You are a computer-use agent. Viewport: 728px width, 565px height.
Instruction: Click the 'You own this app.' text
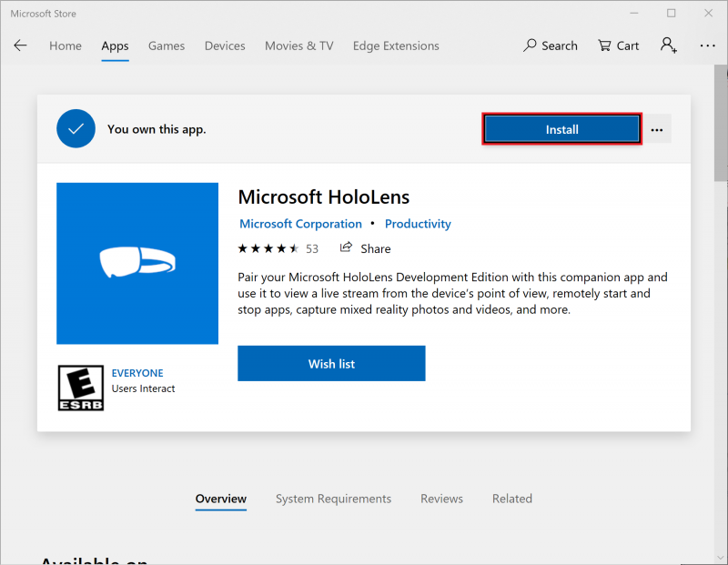pyautogui.click(x=157, y=129)
